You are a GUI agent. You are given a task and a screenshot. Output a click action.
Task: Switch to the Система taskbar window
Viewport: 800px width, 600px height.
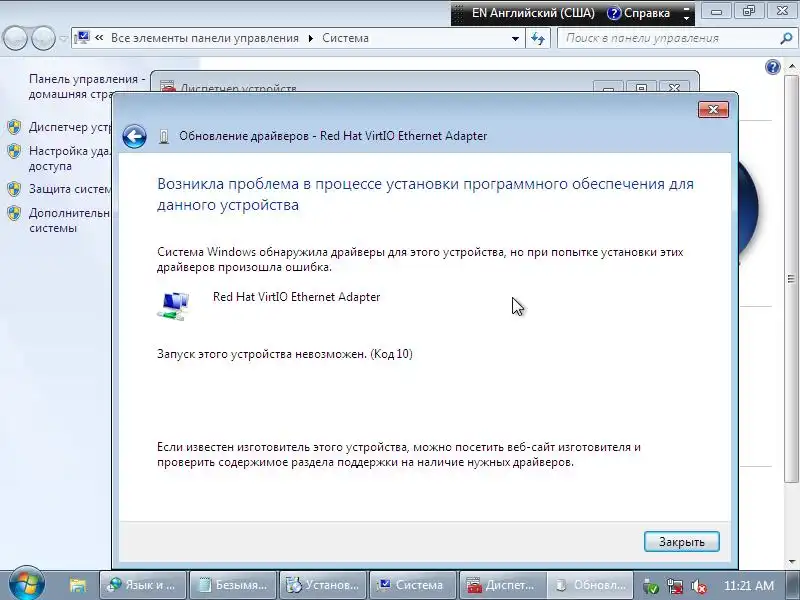point(412,585)
